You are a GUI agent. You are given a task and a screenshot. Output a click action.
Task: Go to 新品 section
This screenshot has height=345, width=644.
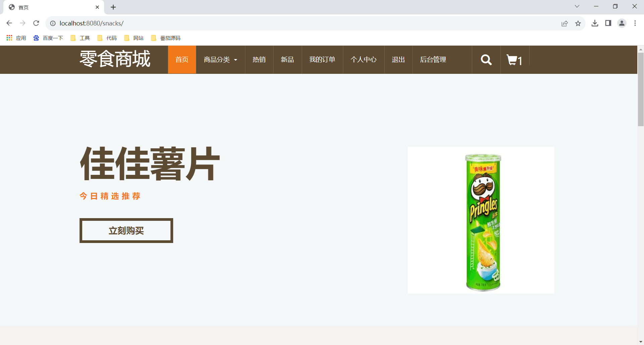pyautogui.click(x=288, y=60)
